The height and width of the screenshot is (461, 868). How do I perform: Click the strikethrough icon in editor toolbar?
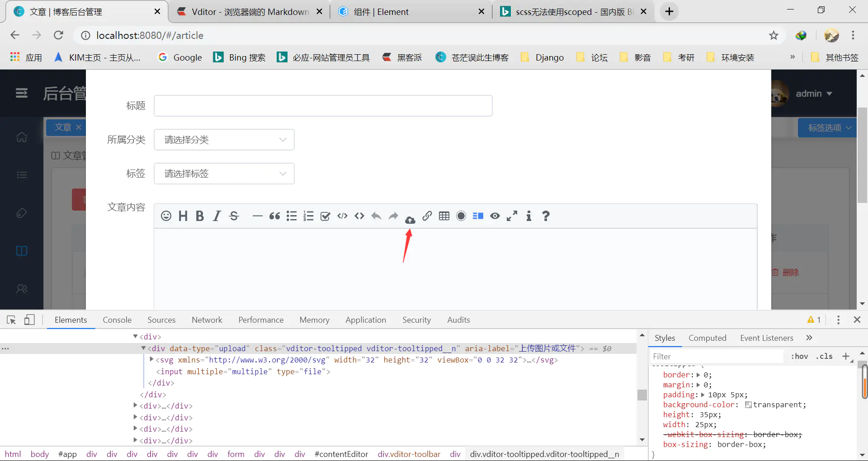[234, 216]
